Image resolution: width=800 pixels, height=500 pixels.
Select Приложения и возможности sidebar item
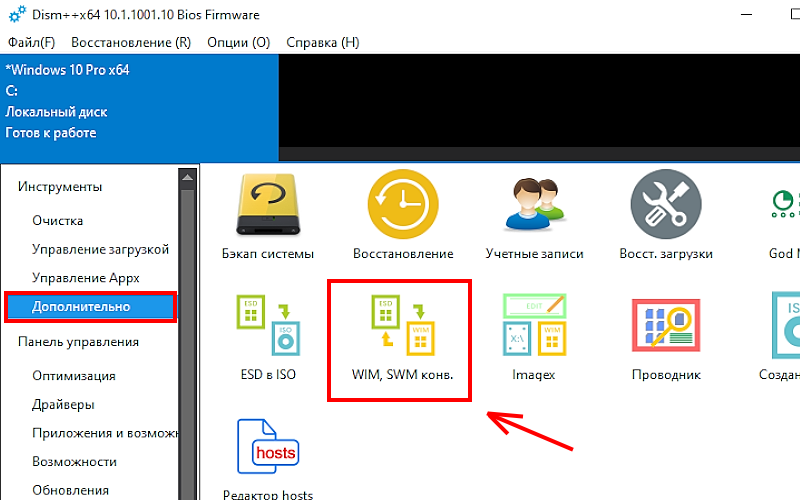(x=105, y=433)
